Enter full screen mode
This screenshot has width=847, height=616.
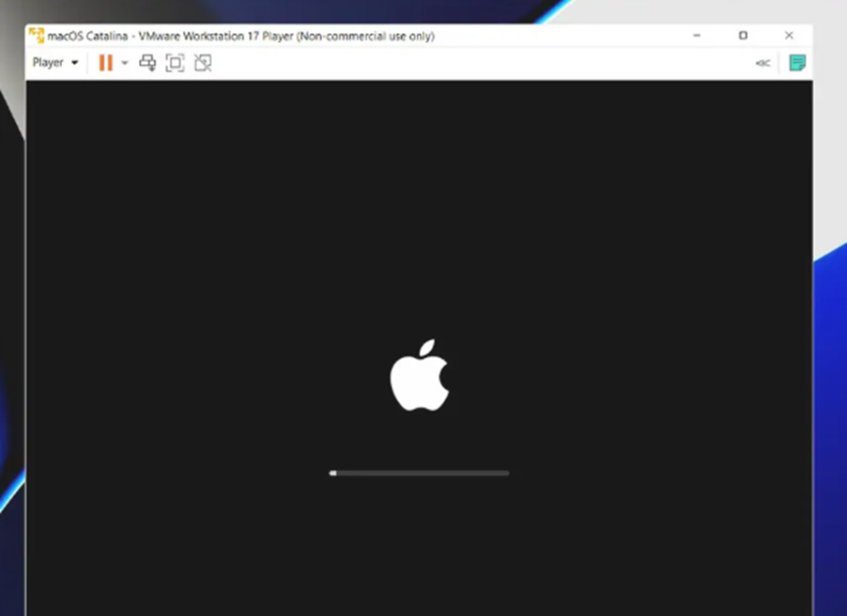(175, 63)
